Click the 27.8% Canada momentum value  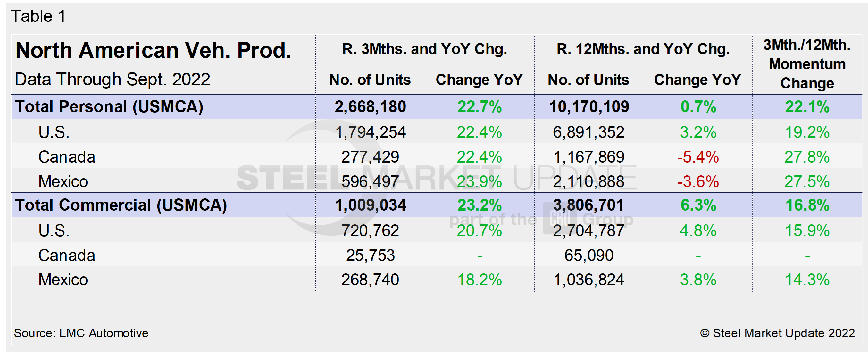[807, 157]
